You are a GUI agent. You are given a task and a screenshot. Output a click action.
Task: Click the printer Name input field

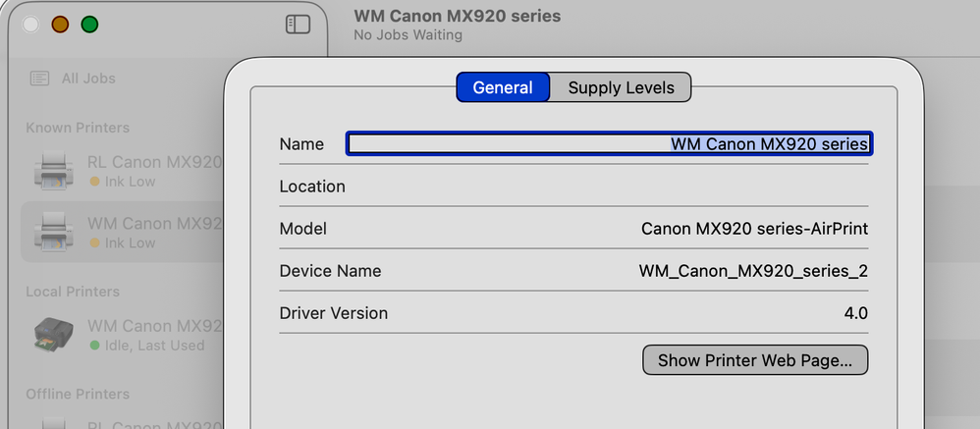point(610,144)
